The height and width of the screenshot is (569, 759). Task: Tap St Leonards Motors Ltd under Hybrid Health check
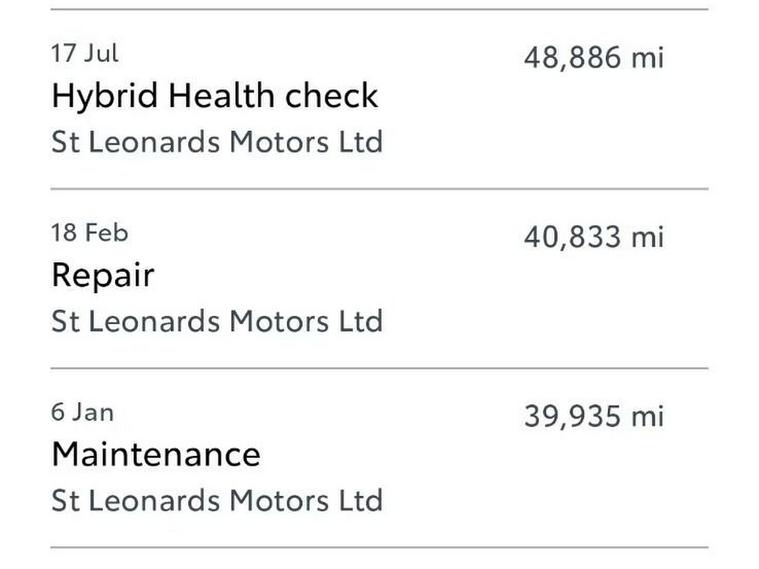(x=217, y=142)
